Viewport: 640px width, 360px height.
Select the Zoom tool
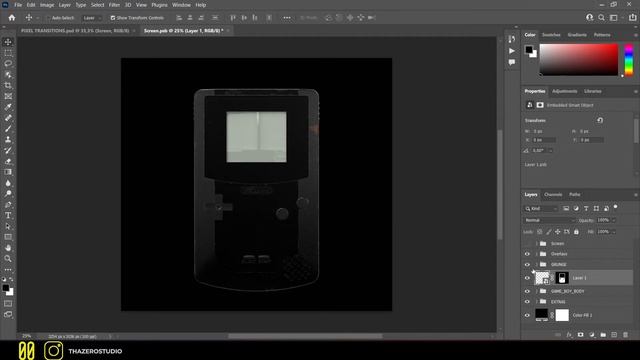coord(8,258)
